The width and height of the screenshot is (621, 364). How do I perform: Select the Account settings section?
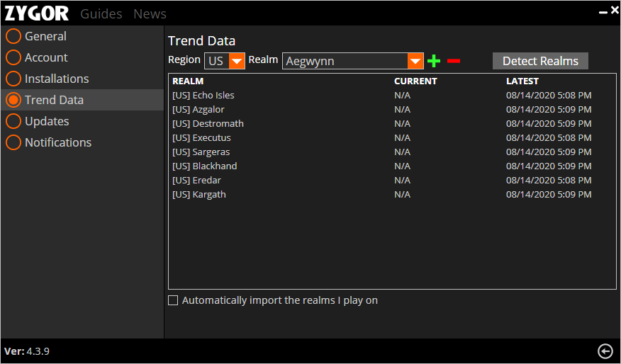point(82,57)
